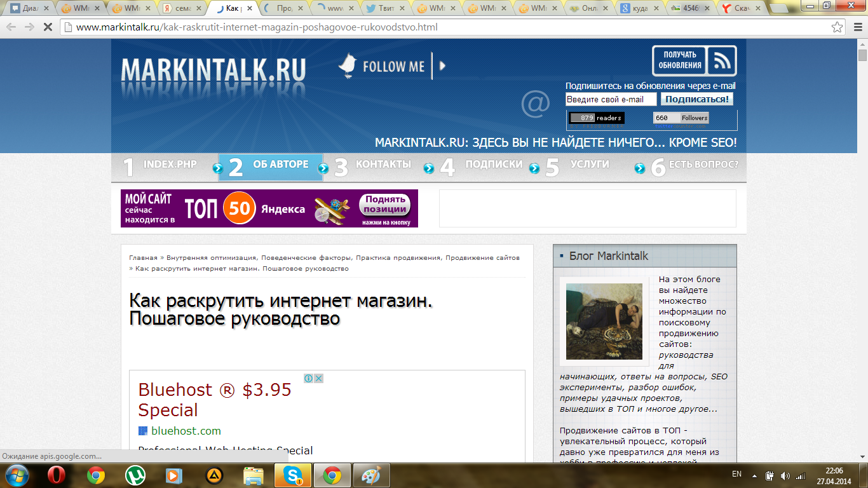Open Bluehost $3.95 Special ad headline

click(x=215, y=399)
